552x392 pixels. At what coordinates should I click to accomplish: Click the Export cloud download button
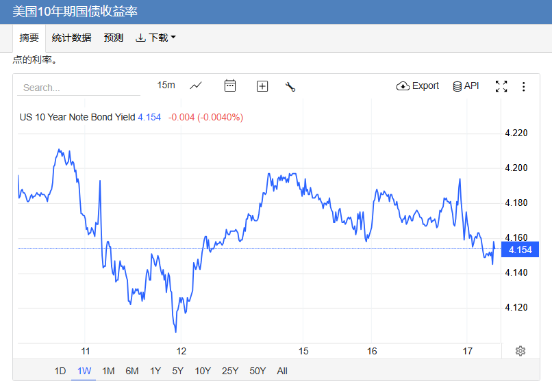click(418, 86)
